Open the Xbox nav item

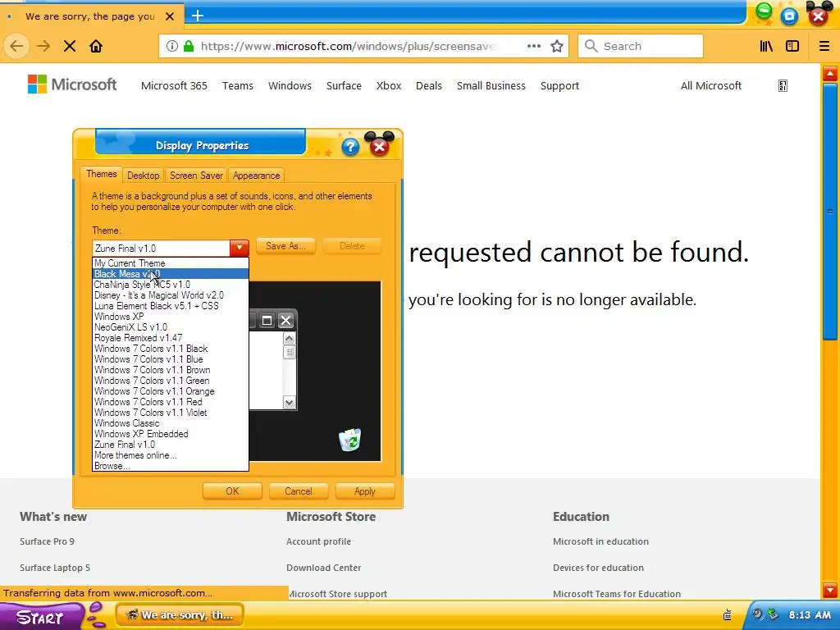tap(389, 85)
